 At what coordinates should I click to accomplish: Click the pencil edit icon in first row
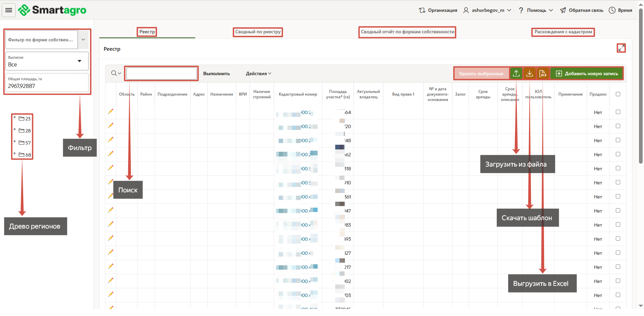pyautogui.click(x=111, y=112)
